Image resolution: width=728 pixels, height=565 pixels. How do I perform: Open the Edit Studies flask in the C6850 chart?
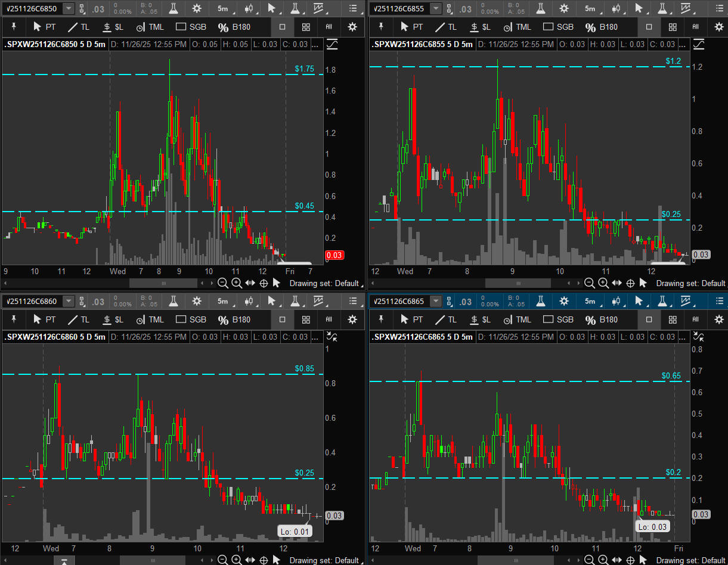pyautogui.click(x=173, y=8)
